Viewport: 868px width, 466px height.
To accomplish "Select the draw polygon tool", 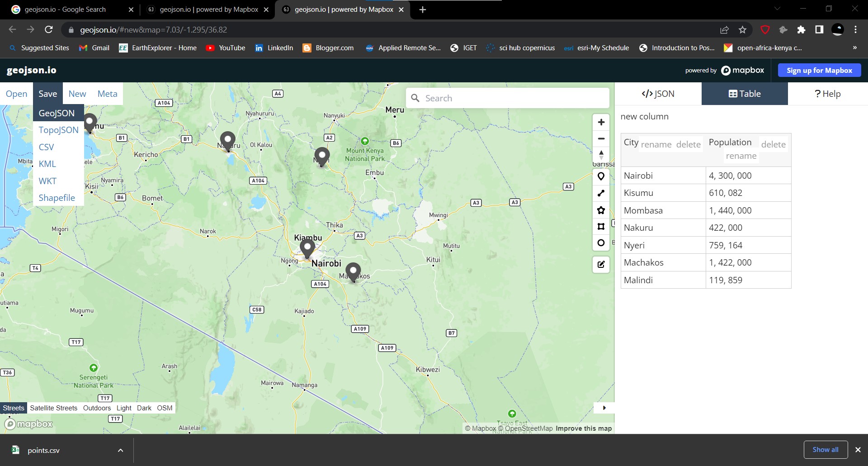I will [x=601, y=210].
